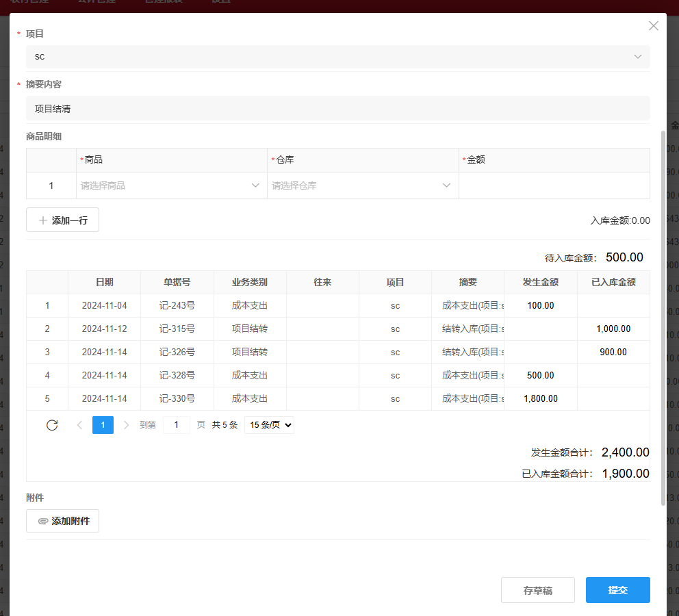Click the previous page arrow icon
This screenshot has width=679, height=616.
pos(79,424)
